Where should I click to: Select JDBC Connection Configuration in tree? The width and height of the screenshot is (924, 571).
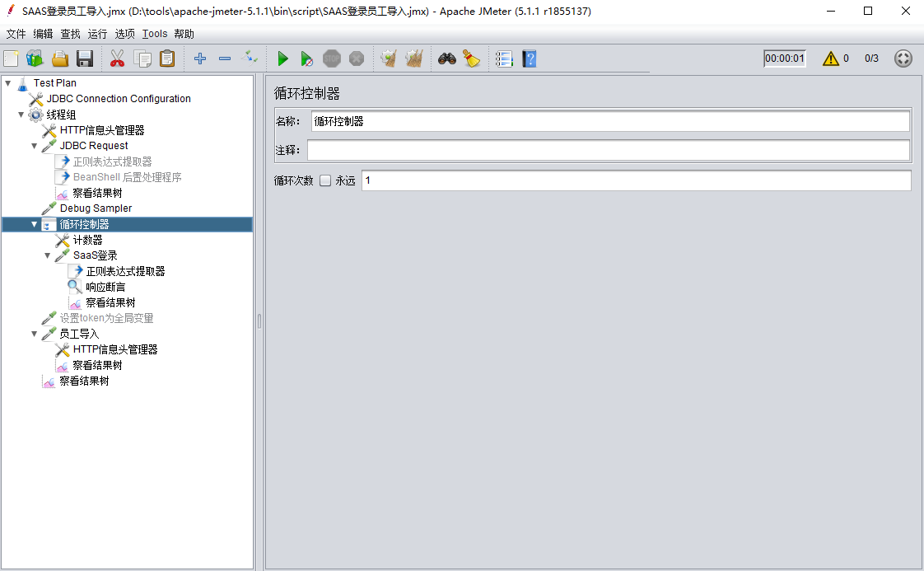coord(119,99)
